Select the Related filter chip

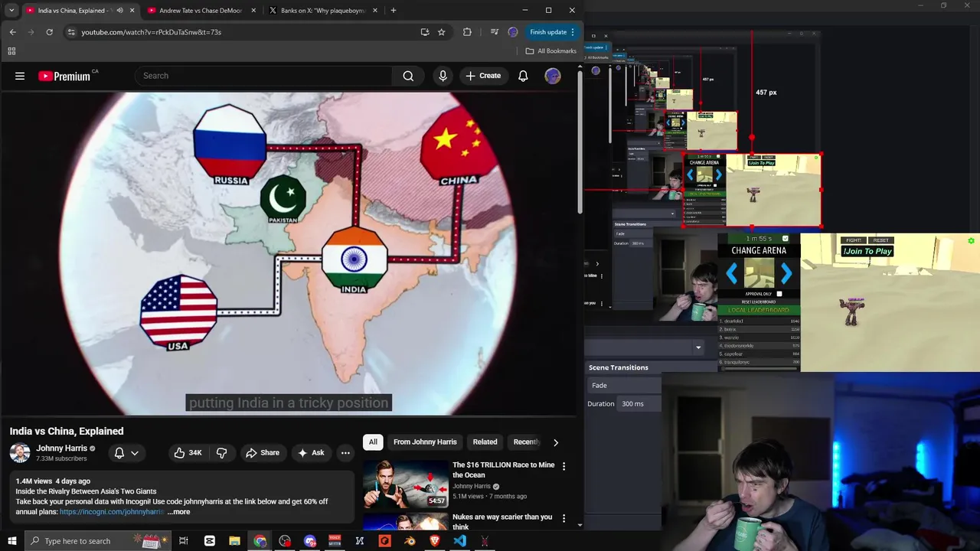[x=485, y=442]
